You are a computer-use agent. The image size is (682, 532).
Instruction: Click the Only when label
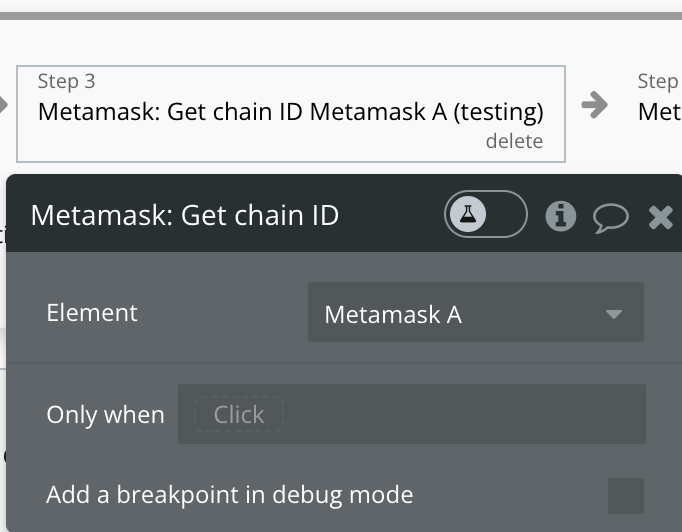tap(105, 415)
